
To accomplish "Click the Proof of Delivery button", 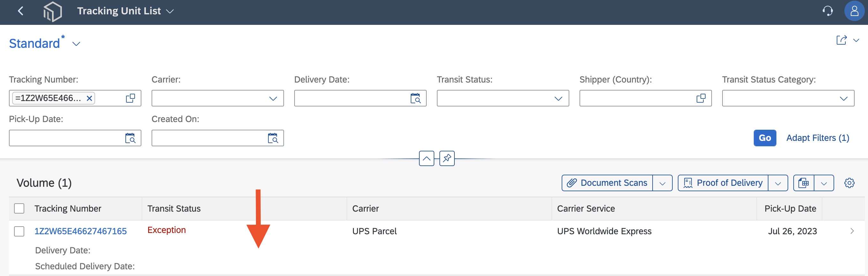I will 723,183.
